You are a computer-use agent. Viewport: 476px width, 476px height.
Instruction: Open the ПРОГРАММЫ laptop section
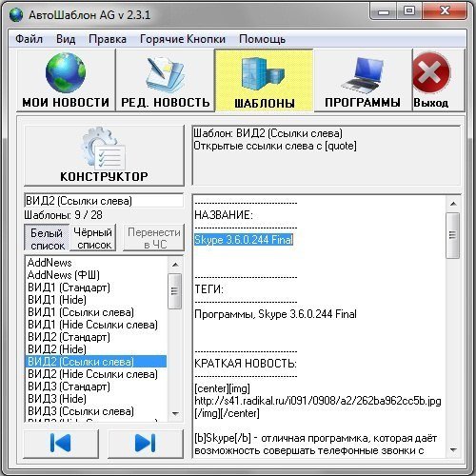(363, 80)
